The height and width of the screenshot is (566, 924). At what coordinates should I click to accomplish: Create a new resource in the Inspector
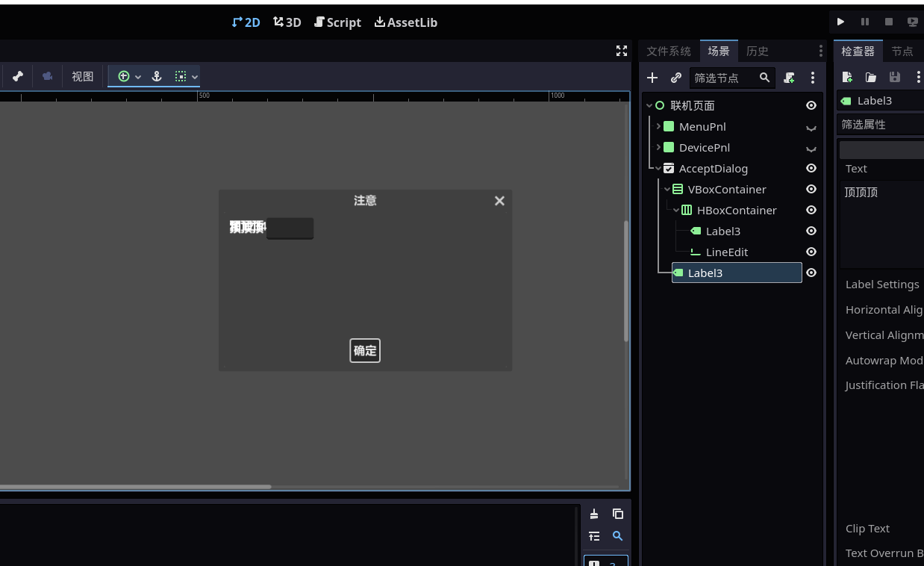[x=847, y=76]
